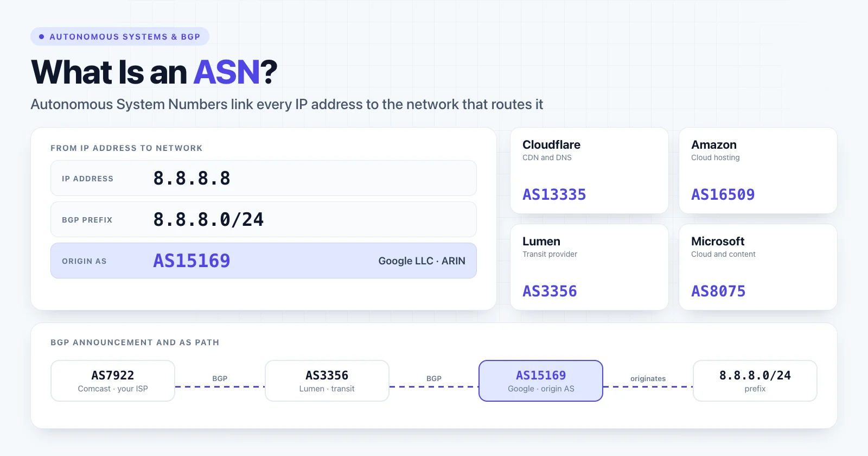Click the highlighted Origin AS AS15169 row
The image size is (868, 456).
tap(264, 261)
